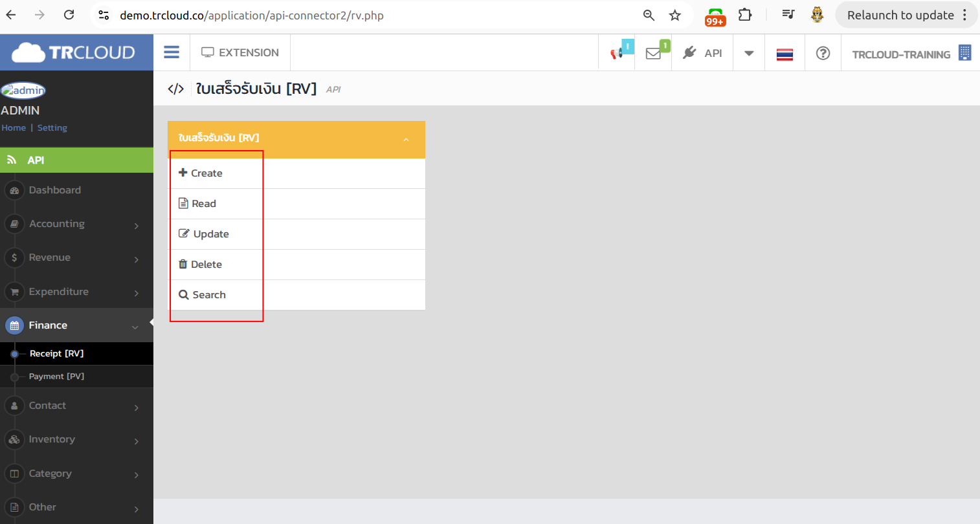Click the building icon next to TRCLOUD-TRAINING
Image resolution: width=980 pixels, height=524 pixels.
(964, 53)
